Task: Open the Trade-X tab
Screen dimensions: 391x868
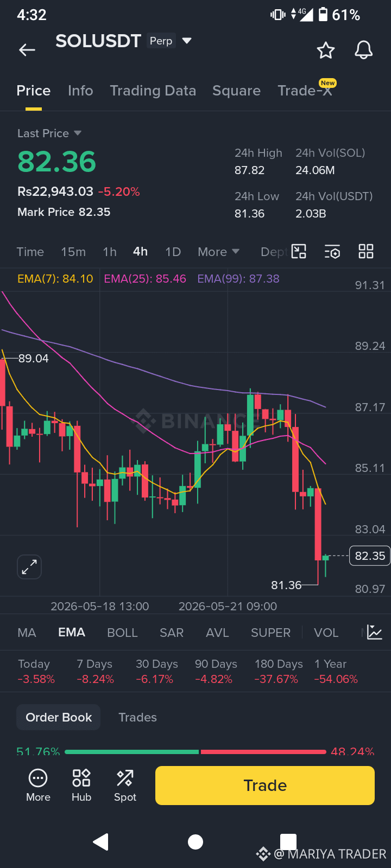Action: 305,91
